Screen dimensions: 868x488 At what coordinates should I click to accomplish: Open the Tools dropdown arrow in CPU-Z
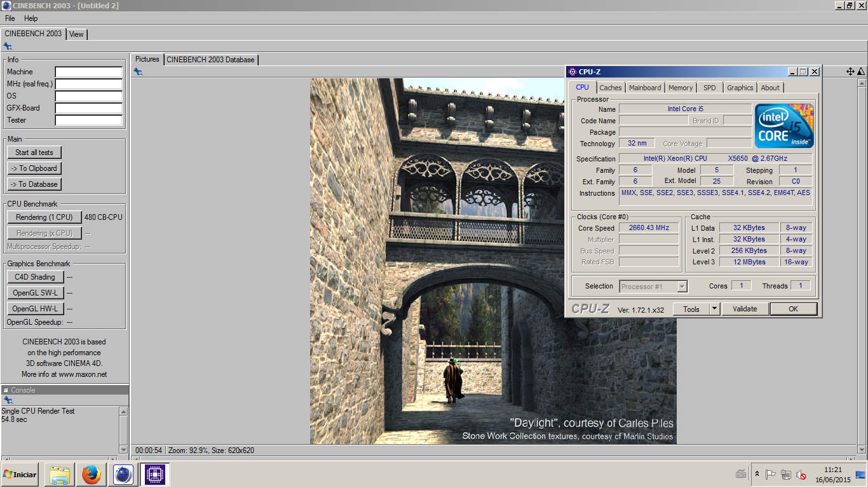[715, 309]
